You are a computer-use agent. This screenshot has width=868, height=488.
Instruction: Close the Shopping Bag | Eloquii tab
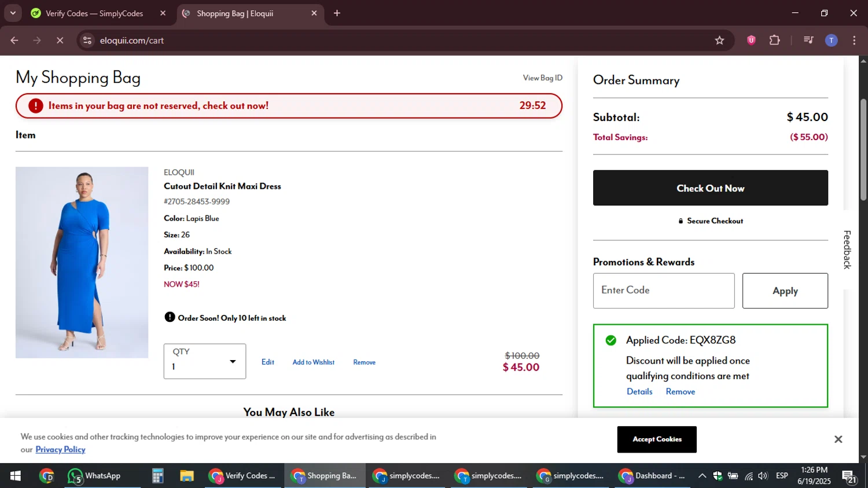[314, 13]
